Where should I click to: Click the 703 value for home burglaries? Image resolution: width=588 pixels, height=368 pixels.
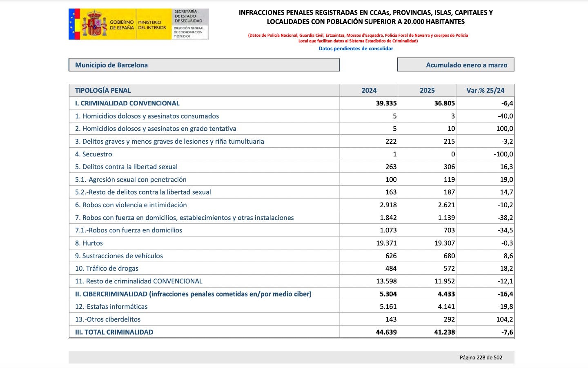[x=449, y=230]
